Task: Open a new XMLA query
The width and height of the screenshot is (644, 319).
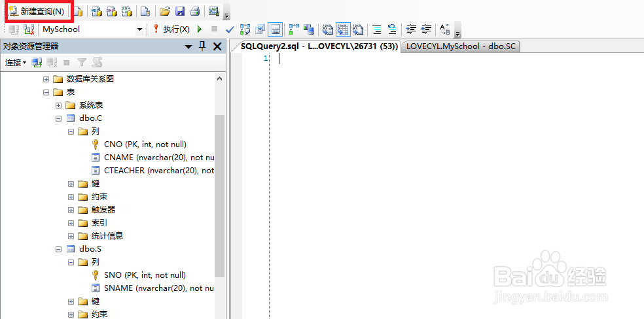Action: 127,12
